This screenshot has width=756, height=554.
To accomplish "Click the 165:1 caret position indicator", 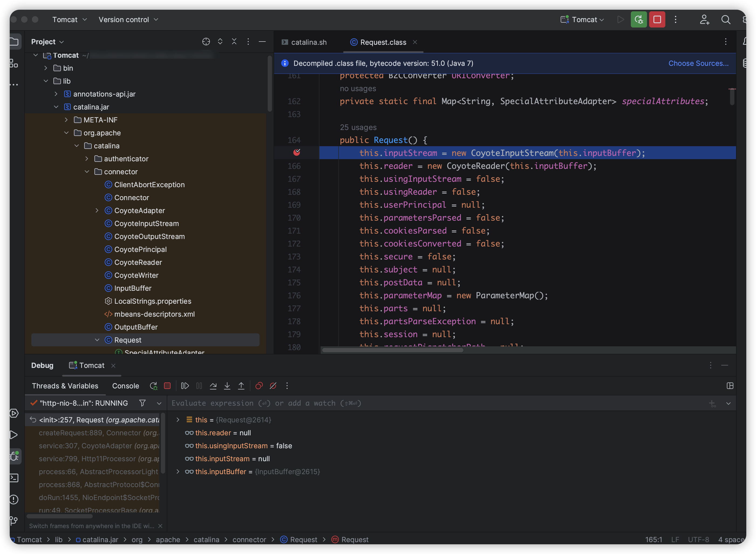I will pyautogui.click(x=653, y=540).
